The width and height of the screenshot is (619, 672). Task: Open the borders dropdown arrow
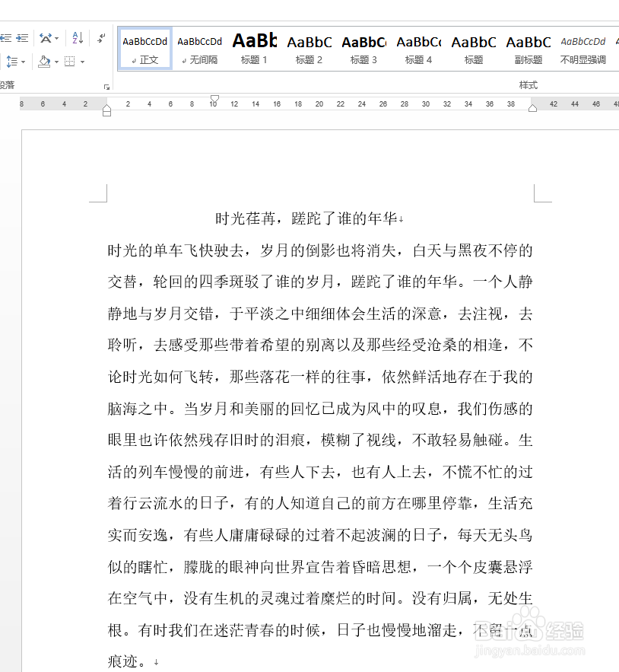[82, 62]
